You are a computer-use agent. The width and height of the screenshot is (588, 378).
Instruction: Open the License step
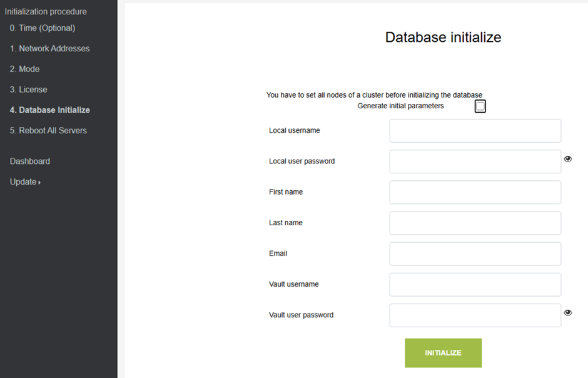click(x=28, y=89)
